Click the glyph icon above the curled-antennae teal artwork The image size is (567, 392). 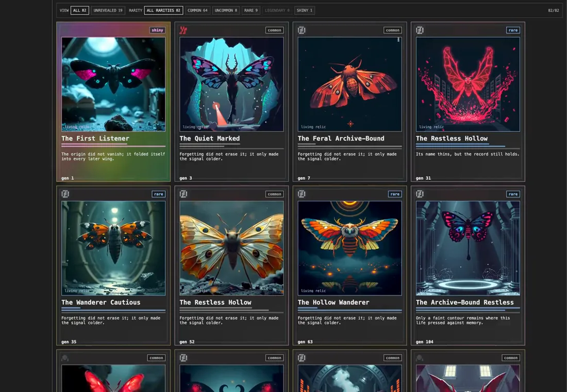click(x=184, y=357)
